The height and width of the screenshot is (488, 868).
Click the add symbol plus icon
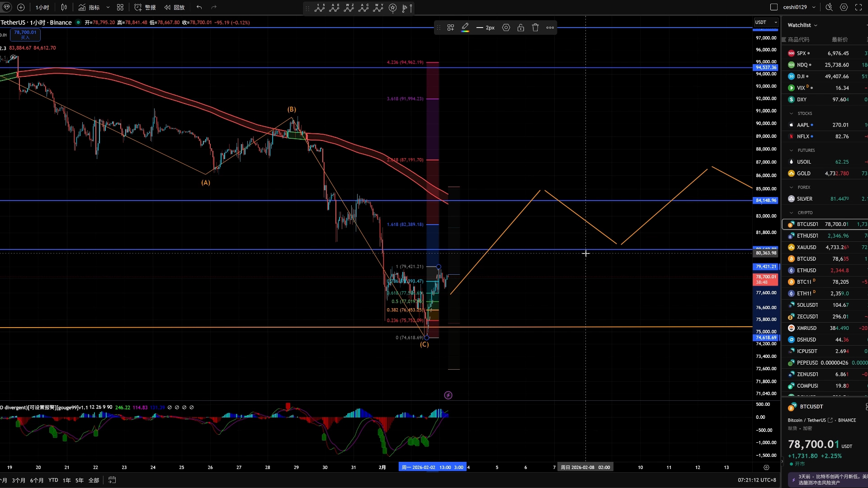coord(21,7)
